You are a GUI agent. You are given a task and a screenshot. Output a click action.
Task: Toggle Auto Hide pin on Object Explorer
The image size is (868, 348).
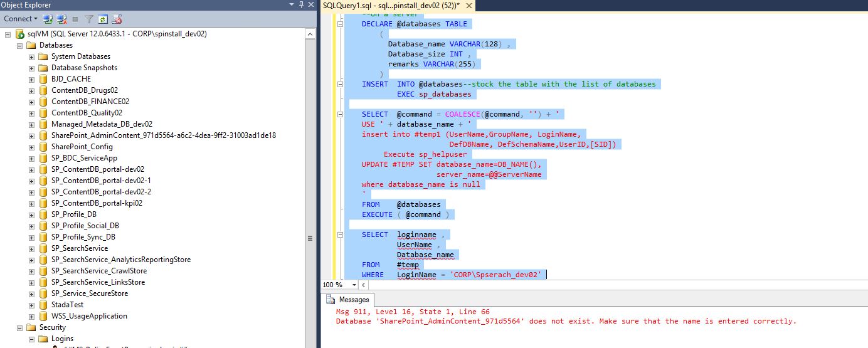coord(302,5)
